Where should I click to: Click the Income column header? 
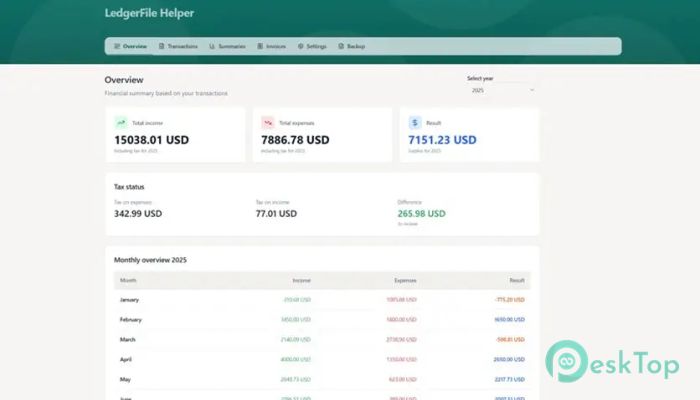click(x=301, y=280)
